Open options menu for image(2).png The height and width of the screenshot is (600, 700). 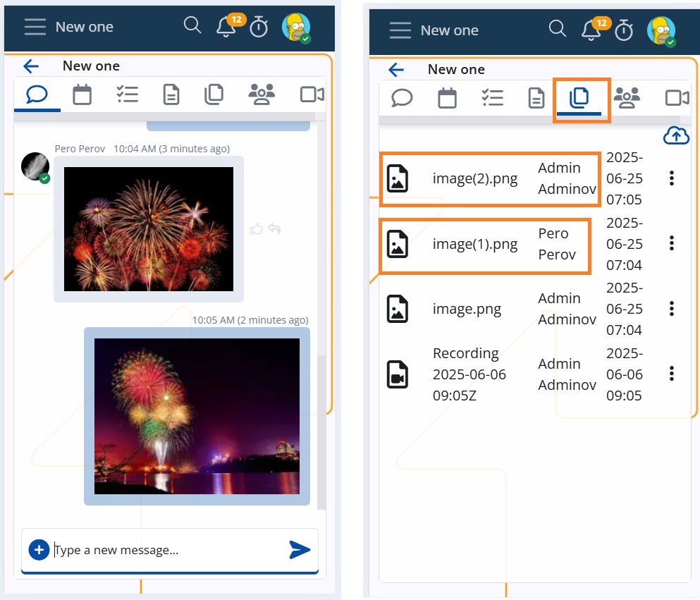tap(671, 178)
